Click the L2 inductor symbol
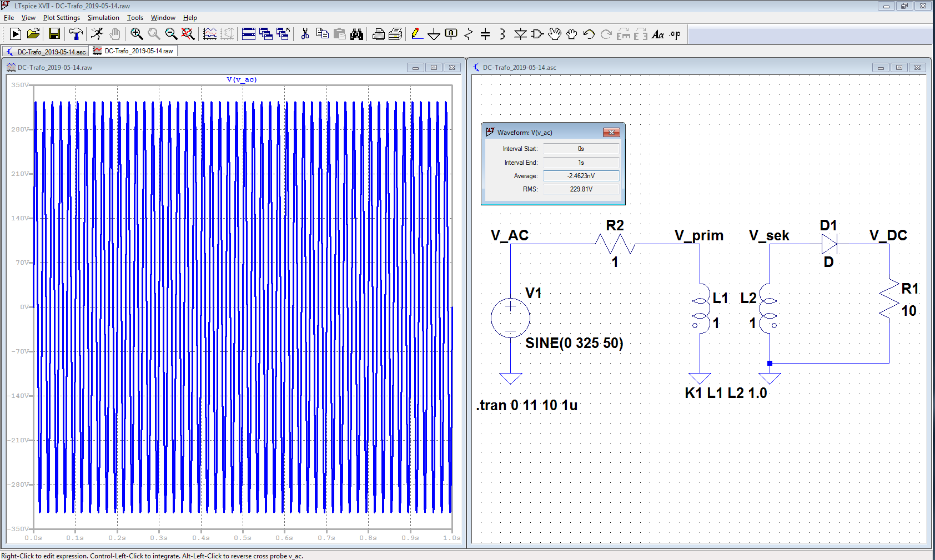 (x=769, y=308)
